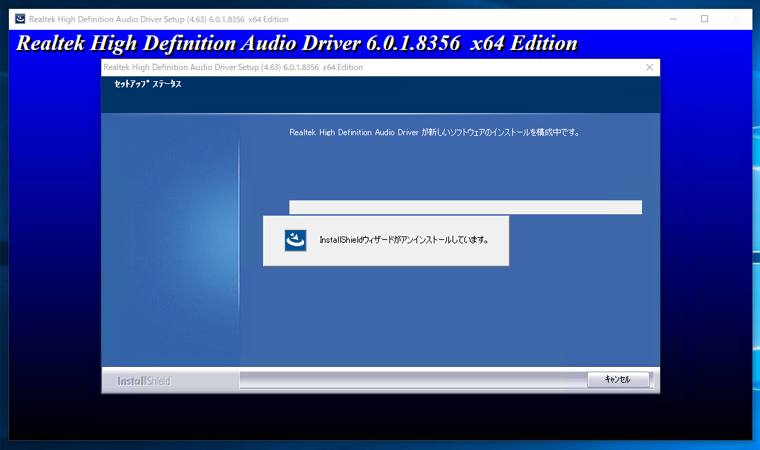The width and height of the screenshot is (760, 450).
Task: Close the inner Realtek setup dialog
Action: [x=649, y=67]
